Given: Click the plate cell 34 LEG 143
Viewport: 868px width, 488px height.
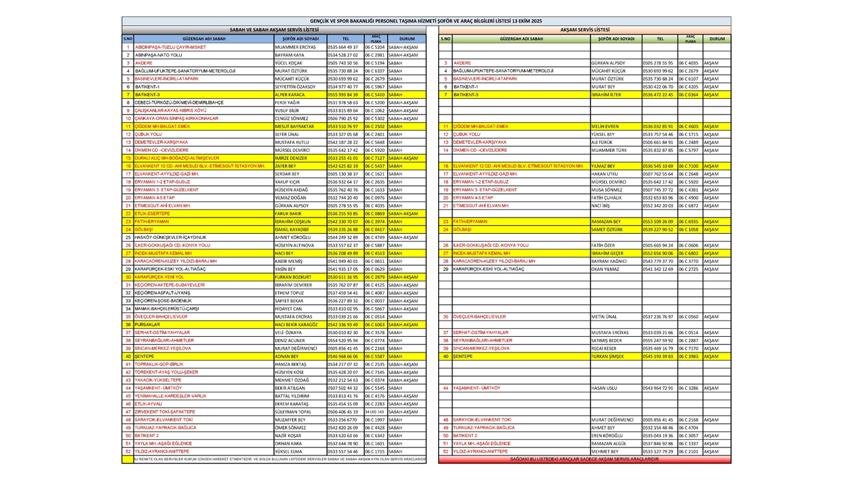Looking at the screenshot, I should (374, 412).
